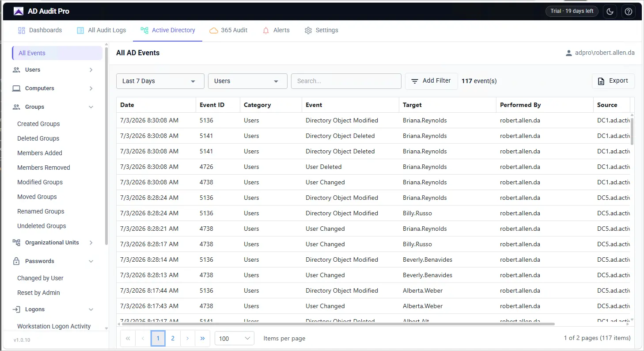Open Changed by User under Passwords
The image size is (644, 351).
[40, 279]
